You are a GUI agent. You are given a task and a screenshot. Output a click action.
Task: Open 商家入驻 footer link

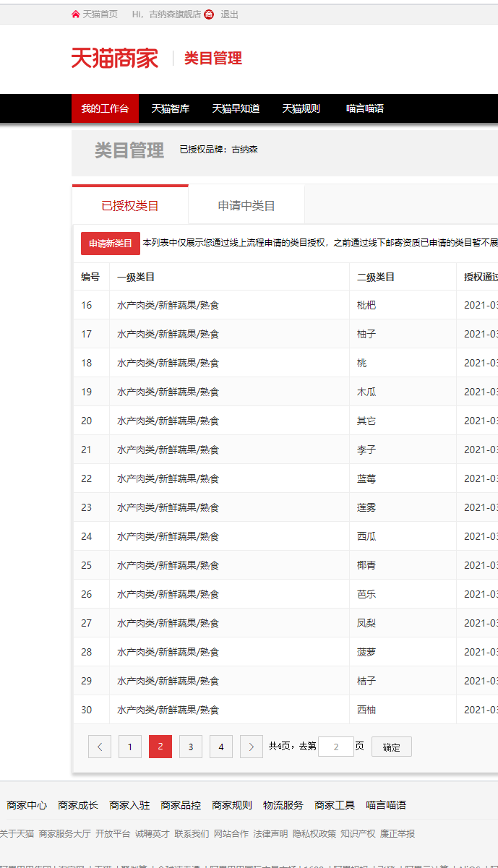(129, 805)
